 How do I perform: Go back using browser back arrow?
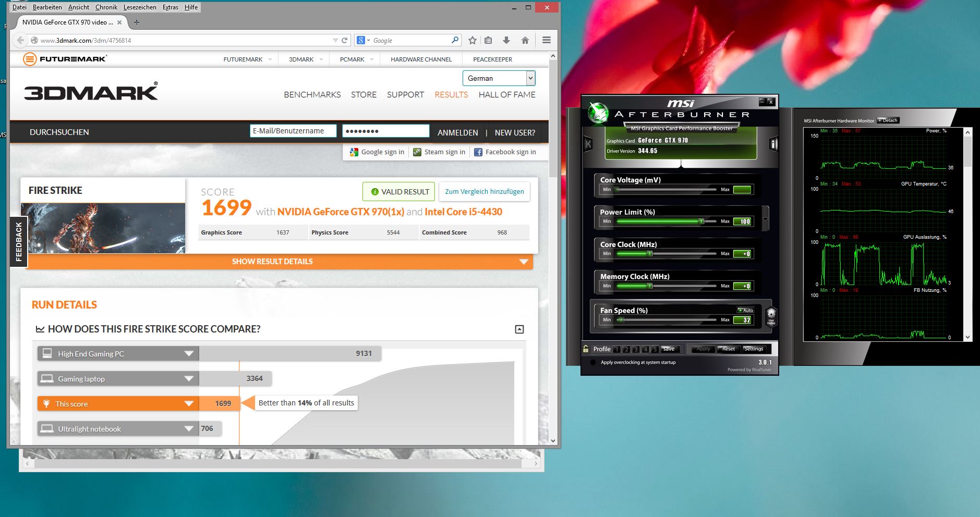[x=20, y=40]
